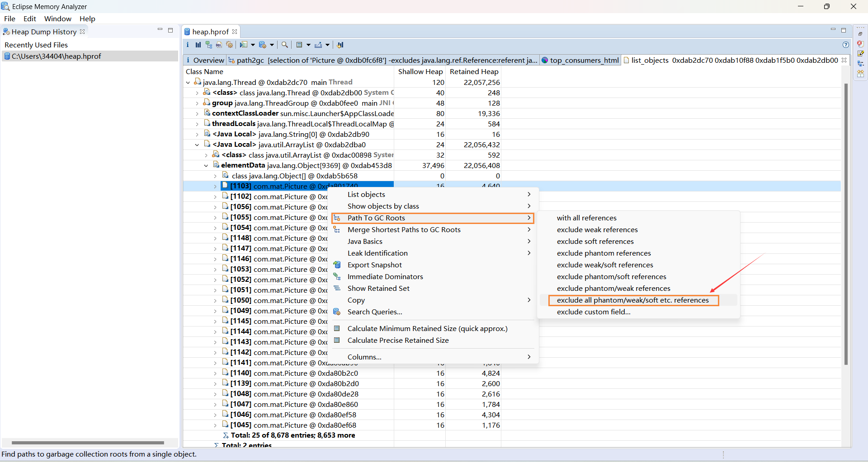Open the Navigation History icon in right sidebar
Screen dimensions: 868x462
[860, 64]
